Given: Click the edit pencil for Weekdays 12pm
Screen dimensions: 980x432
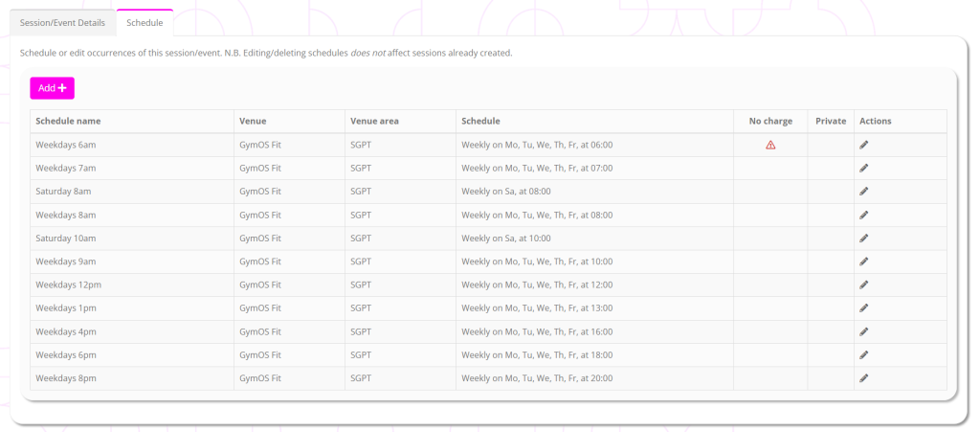Looking at the screenshot, I should (863, 284).
